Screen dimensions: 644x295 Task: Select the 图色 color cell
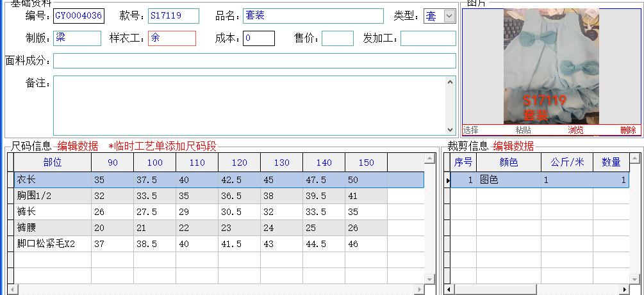click(509, 180)
